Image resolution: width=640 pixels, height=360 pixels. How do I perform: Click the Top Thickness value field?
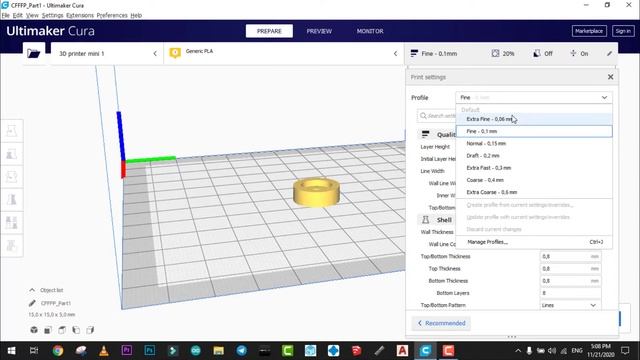coord(570,269)
